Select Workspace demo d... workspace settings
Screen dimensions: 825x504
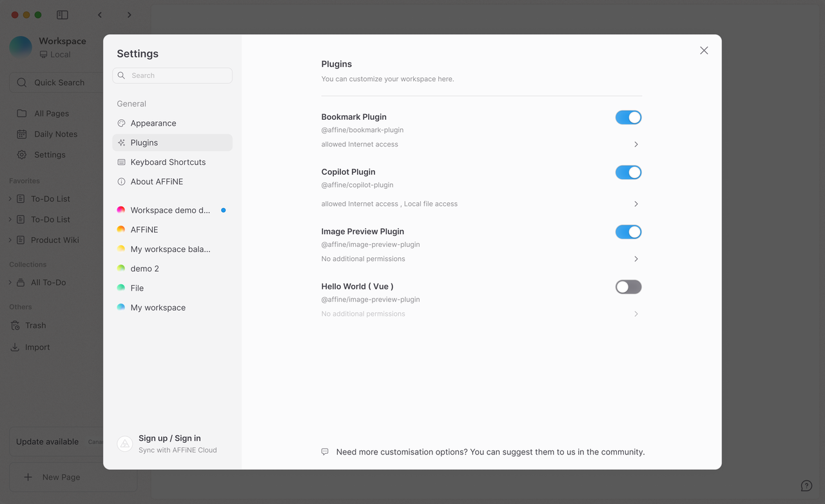tap(172, 210)
